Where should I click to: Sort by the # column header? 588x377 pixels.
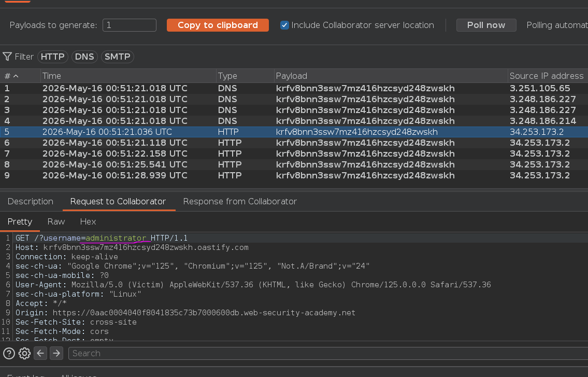(x=20, y=76)
